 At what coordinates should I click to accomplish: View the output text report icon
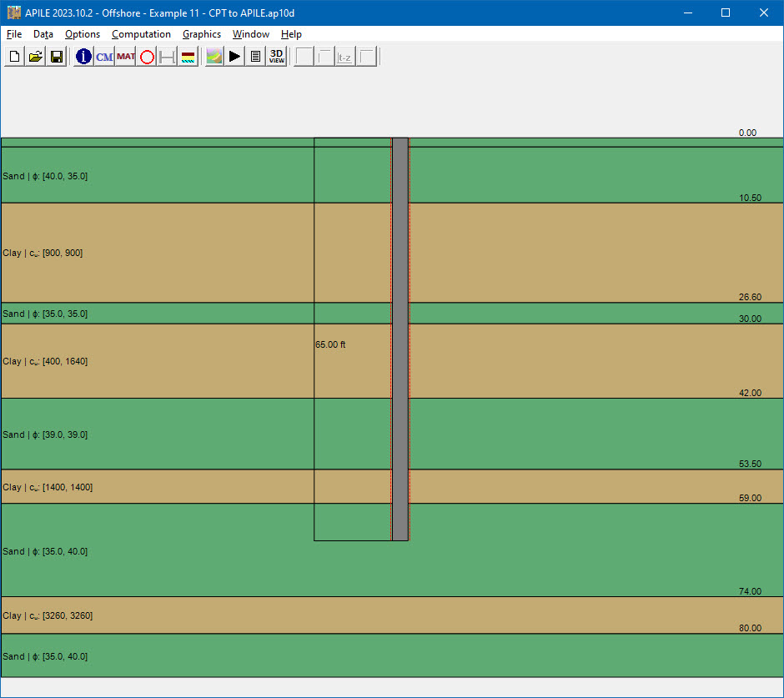pos(255,56)
